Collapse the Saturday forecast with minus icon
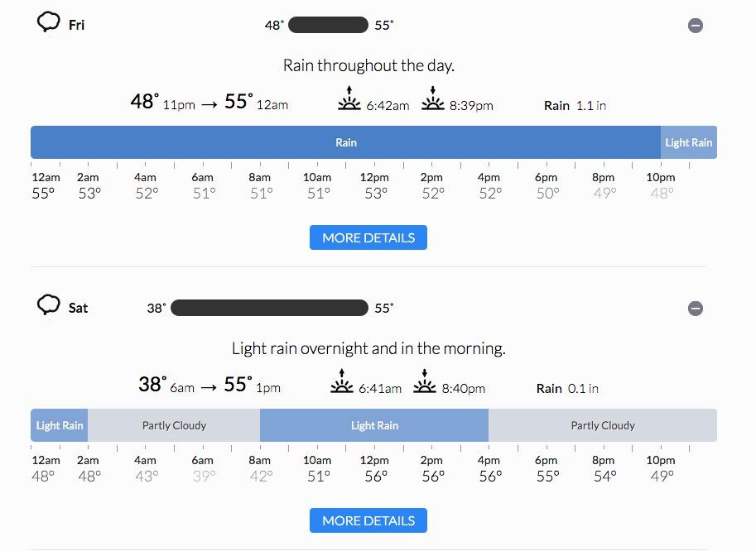This screenshot has width=756, height=551. click(696, 309)
